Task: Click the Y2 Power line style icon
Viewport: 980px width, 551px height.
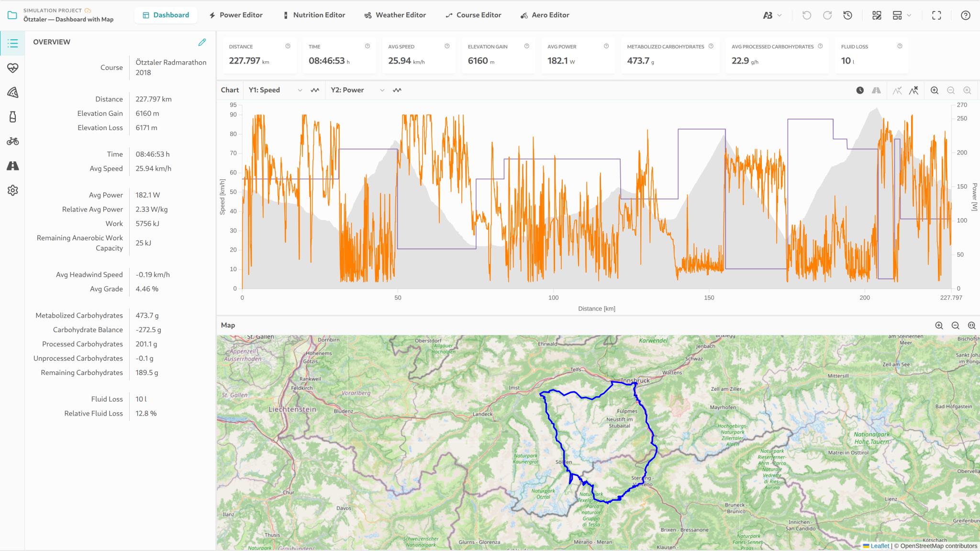Action: 397,90
